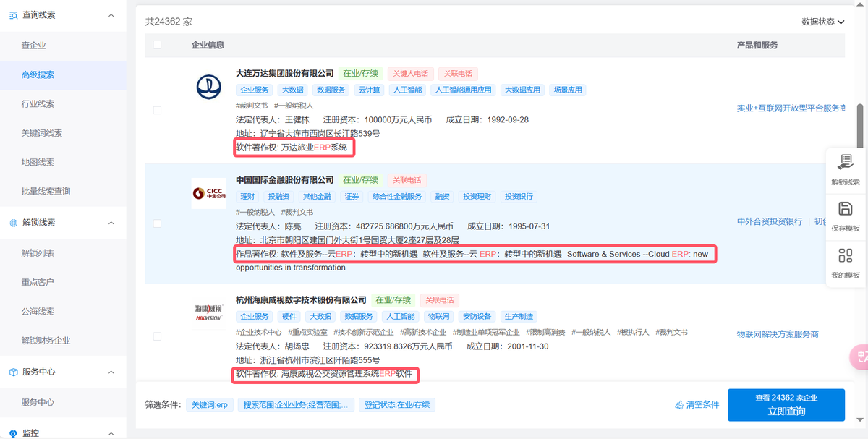868x439 pixels.
Task: Open 解锁列表 menu item
Action: click(38, 253)
